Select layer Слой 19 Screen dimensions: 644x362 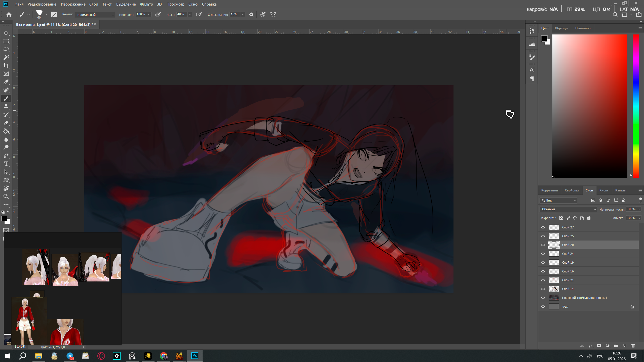[589, 262]
